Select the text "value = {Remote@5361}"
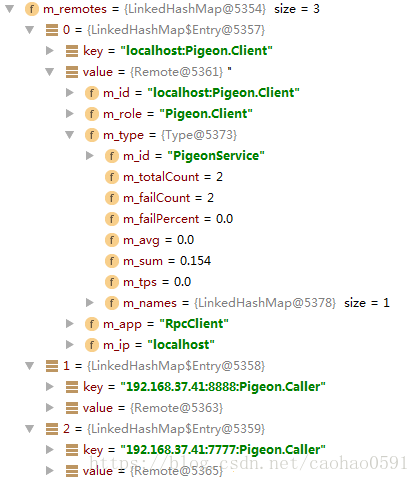 coord(153,72)
